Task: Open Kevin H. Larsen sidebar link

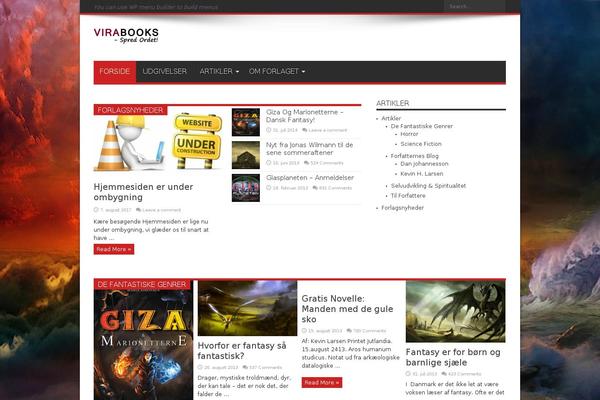Action: (x=422, y=174)
